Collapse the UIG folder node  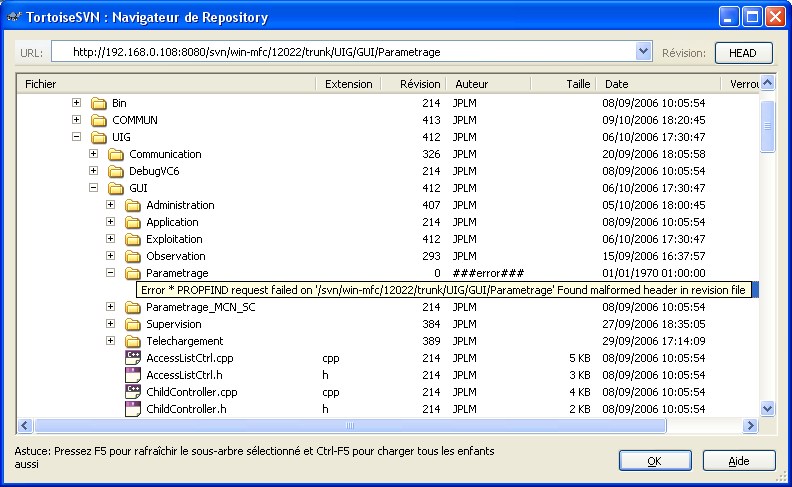[x=76, y=136]
